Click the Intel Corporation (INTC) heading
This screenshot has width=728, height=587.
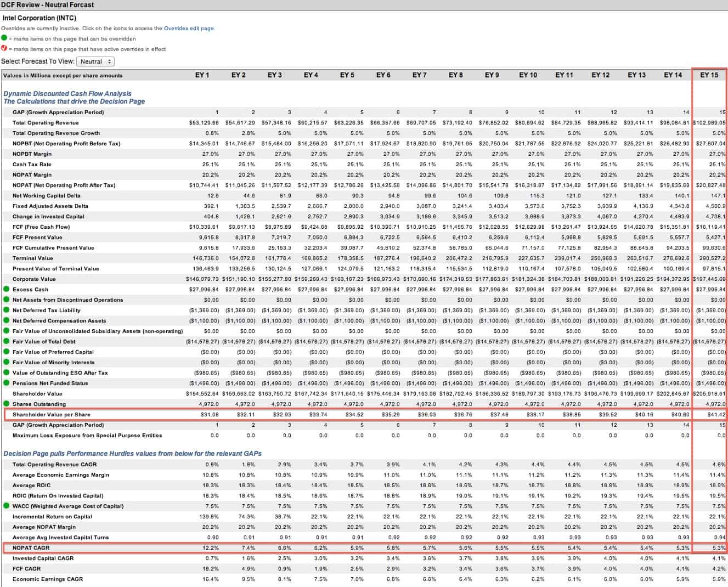click(x=39, y=18)
